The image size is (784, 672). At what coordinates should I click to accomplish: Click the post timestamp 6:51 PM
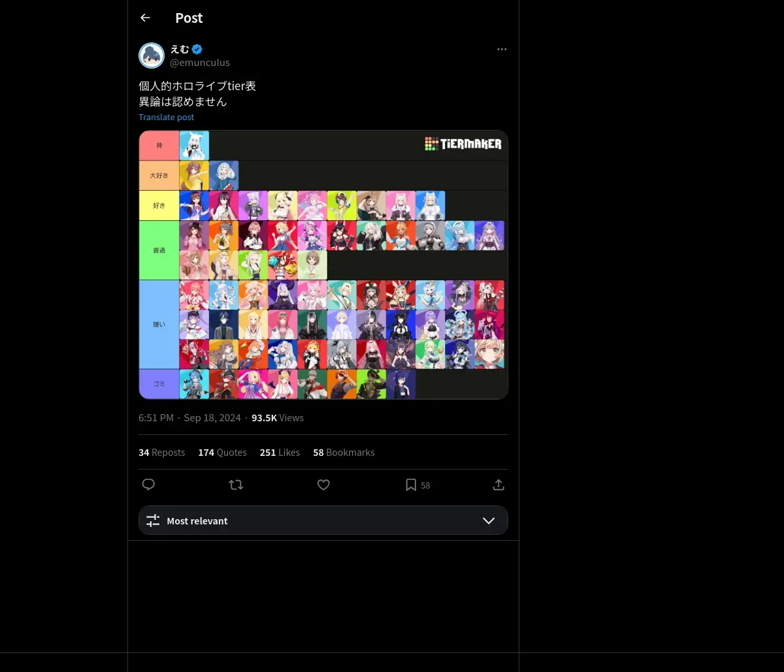coord(156,418)
